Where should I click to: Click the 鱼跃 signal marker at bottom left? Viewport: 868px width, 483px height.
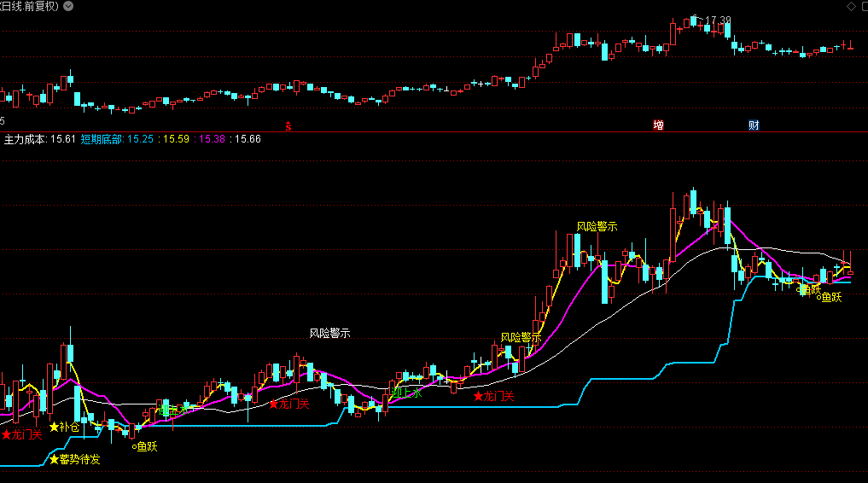pyautogui.click(x=145, y=446)
